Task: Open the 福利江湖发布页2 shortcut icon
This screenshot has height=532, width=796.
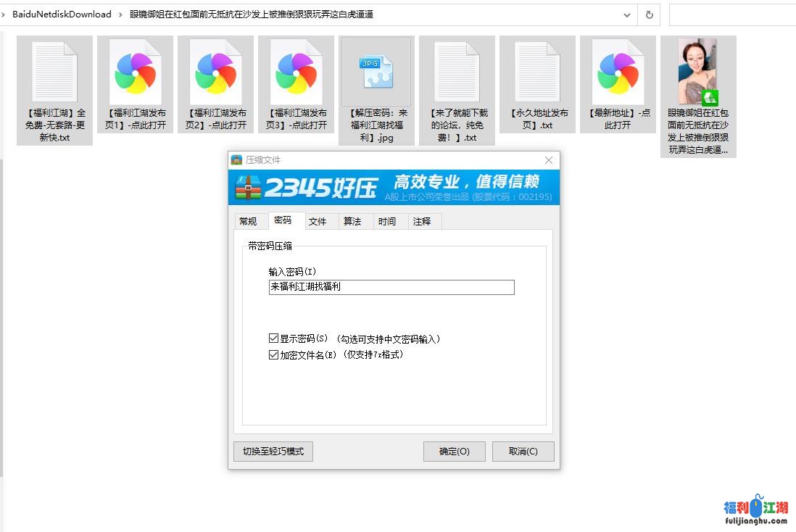Action: (216, 72)
